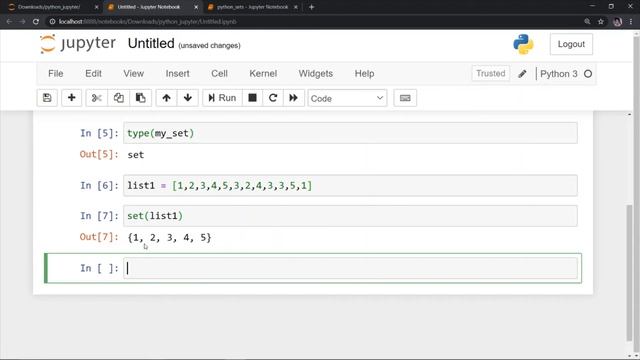This screenshot has width=640, height=360.
Task: Go back with the browser back arrow
Action: [x=9, y=22]
